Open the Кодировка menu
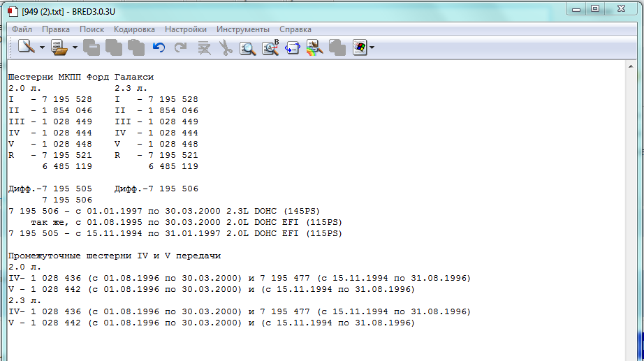 click(x=134, y=29)
